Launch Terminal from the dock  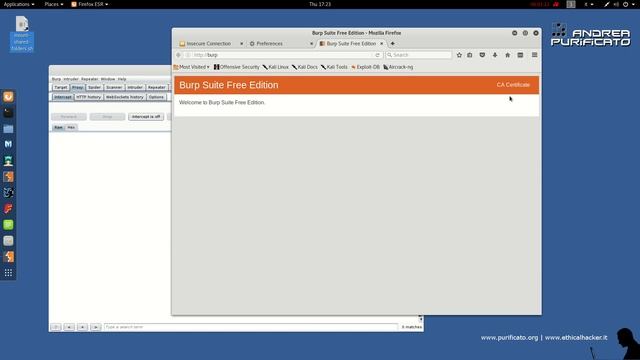point(8,113)
